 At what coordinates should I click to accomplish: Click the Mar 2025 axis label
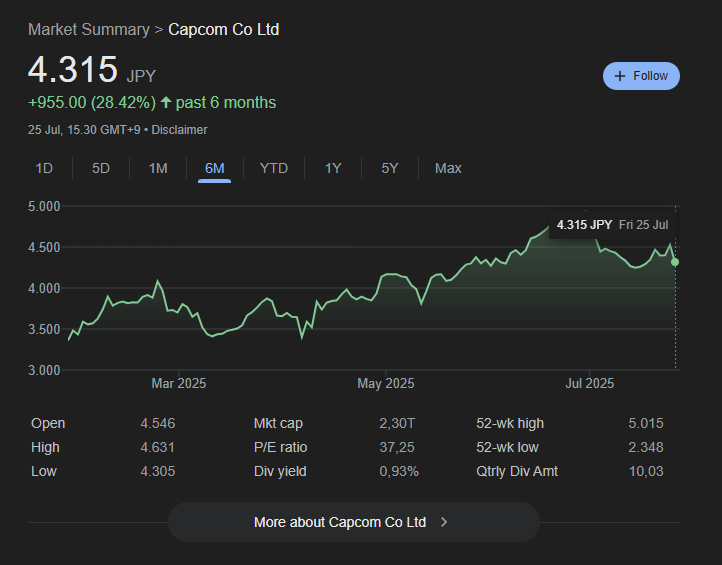click(179, 383)
